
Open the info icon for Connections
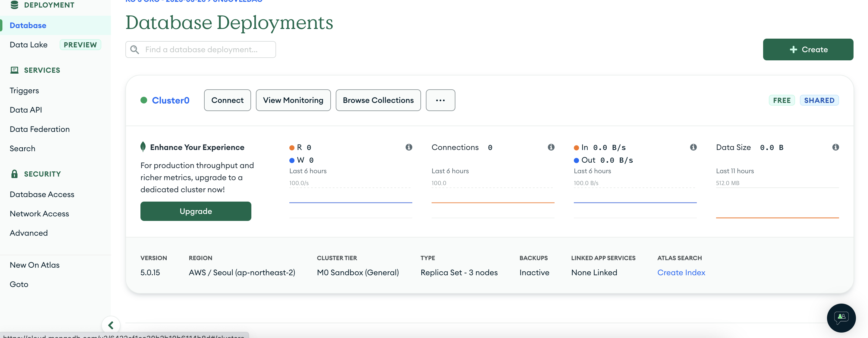coord(551,147)
